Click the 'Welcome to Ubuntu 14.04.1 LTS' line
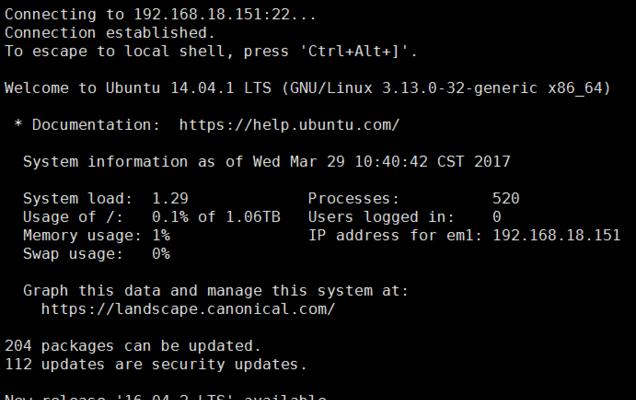636x400 pixels. pyautogui.click(x=138, y=88)
